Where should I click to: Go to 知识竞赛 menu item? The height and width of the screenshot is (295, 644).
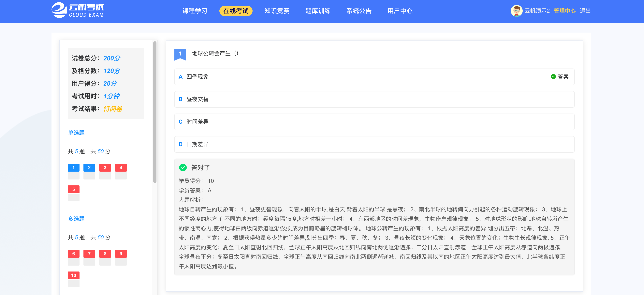click(x=277, y=11)
